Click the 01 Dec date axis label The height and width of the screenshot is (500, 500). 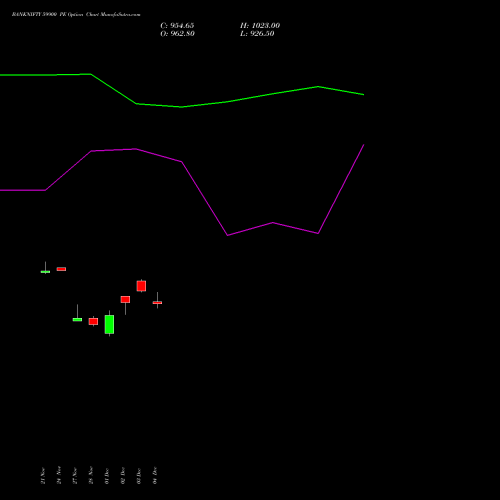coord(107,476)
